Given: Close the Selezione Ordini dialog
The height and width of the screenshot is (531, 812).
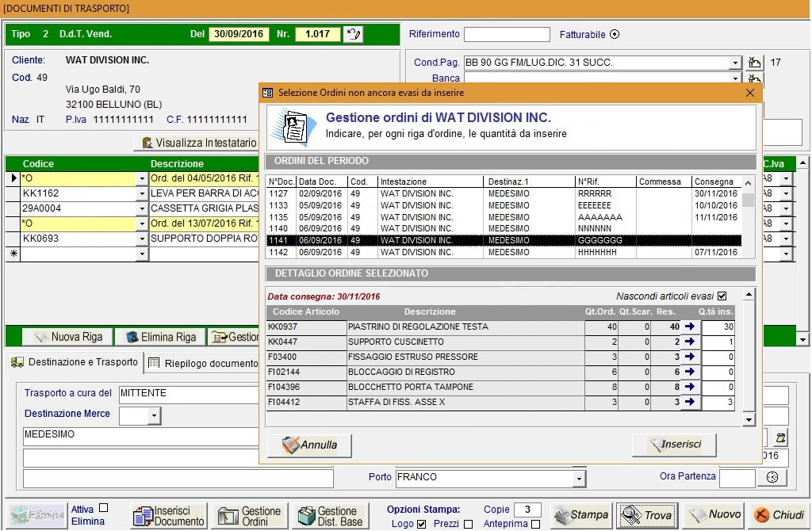Looking at the screenshot, I should pos(750,93).
